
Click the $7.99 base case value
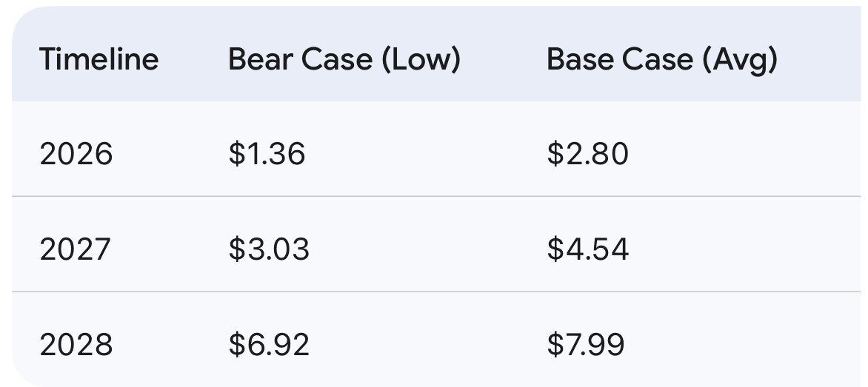(x=585, y=345)
